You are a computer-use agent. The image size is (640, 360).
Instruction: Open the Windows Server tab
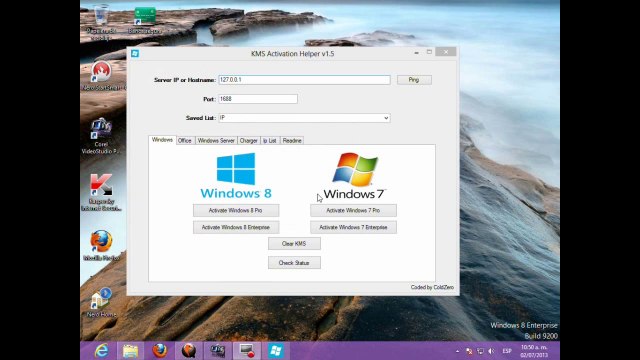216,140
